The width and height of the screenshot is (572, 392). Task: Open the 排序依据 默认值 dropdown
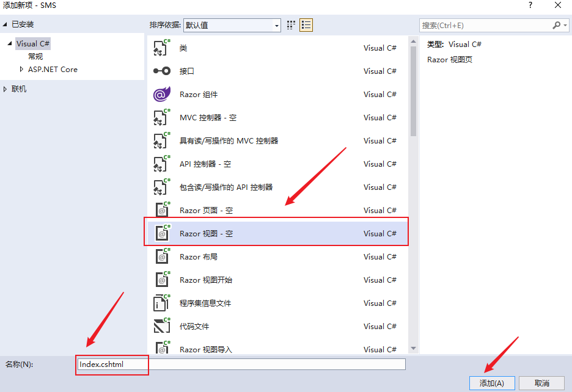(x=232, y=25)
